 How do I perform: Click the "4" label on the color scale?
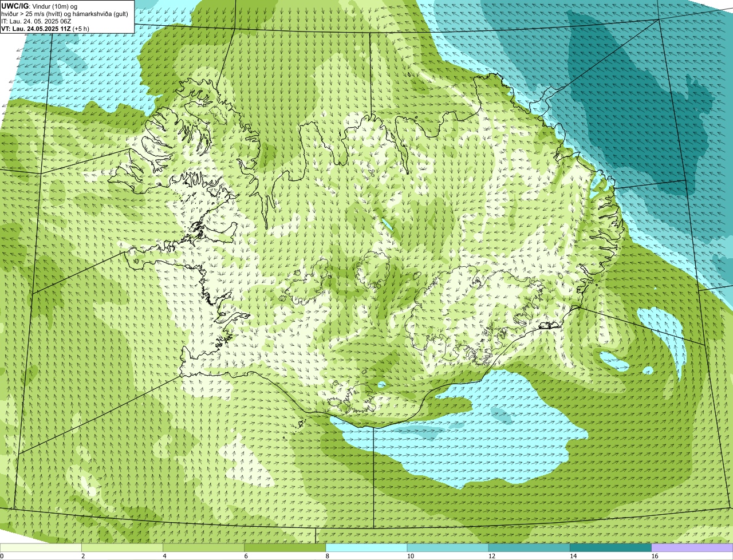(x=164, y=556)
